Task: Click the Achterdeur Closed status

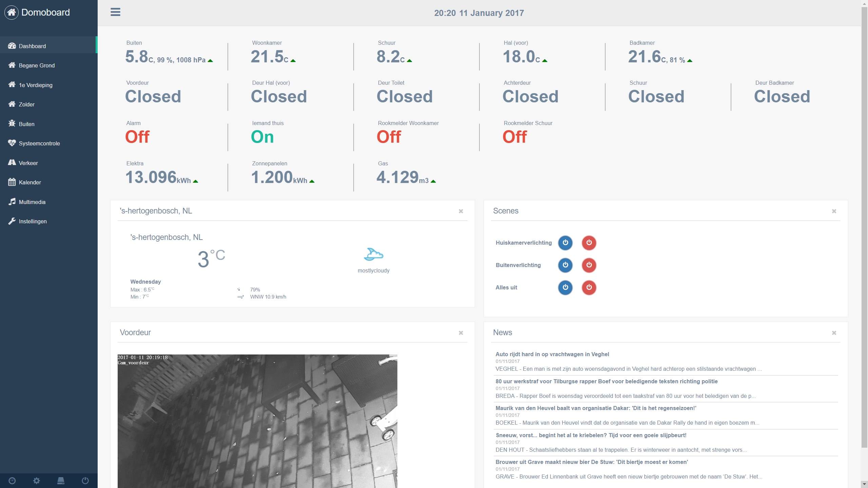Action: click(531, 97)
